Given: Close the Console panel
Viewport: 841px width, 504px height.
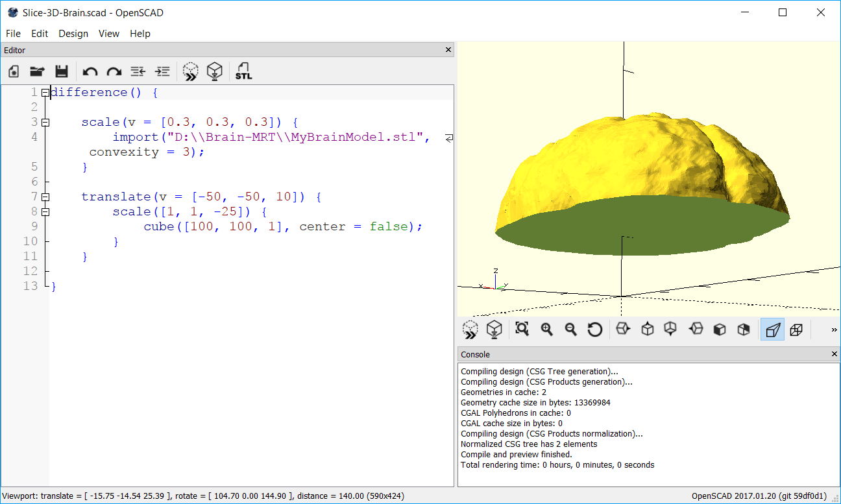Looking at the screenshot, I should (x=835, y=354).
